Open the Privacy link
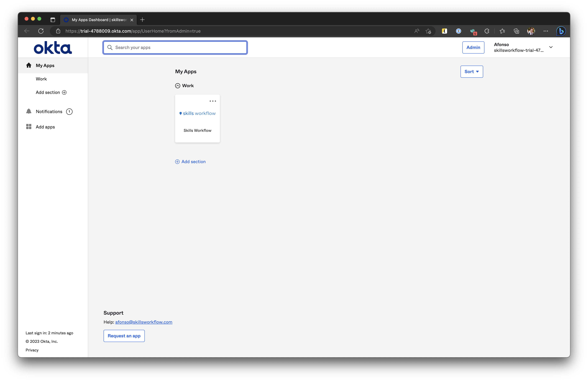Image resolution: width=588 pixels, height=381 pixels. [x=32, y=350]
